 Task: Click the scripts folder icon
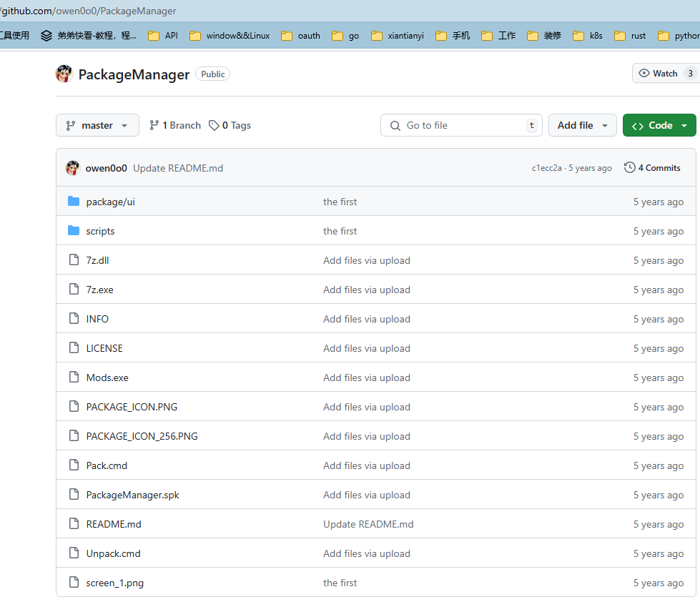[x=74, y=231]
